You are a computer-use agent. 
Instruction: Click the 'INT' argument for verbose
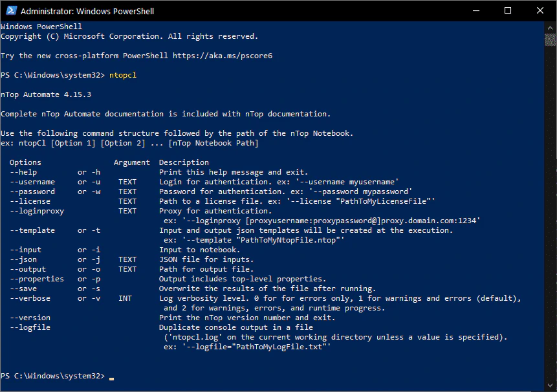tap(125, 298)
